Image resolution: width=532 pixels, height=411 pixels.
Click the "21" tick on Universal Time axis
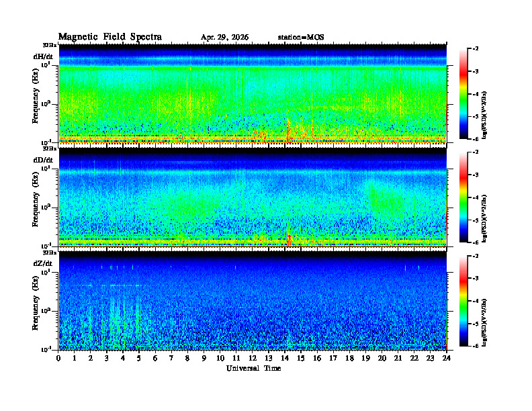click(x=398, y=359)
